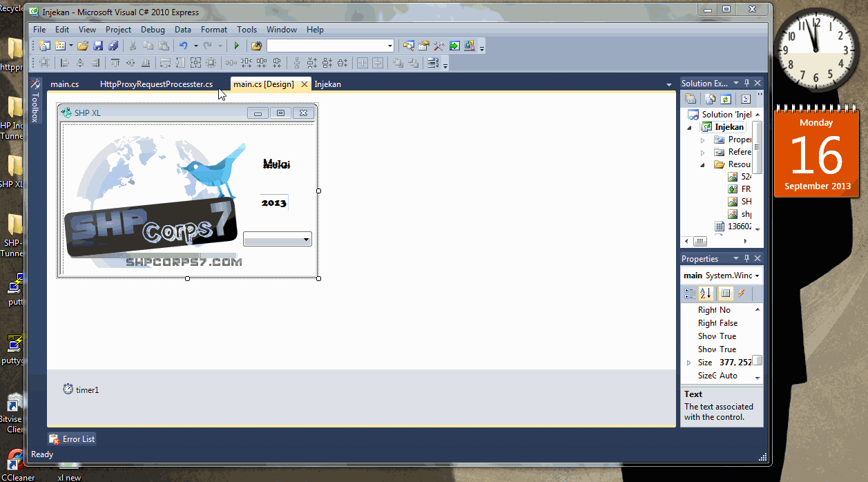This screenshot has height=482, width=868.
Task: Open the Debug menu
Action: tap(153, 30)
